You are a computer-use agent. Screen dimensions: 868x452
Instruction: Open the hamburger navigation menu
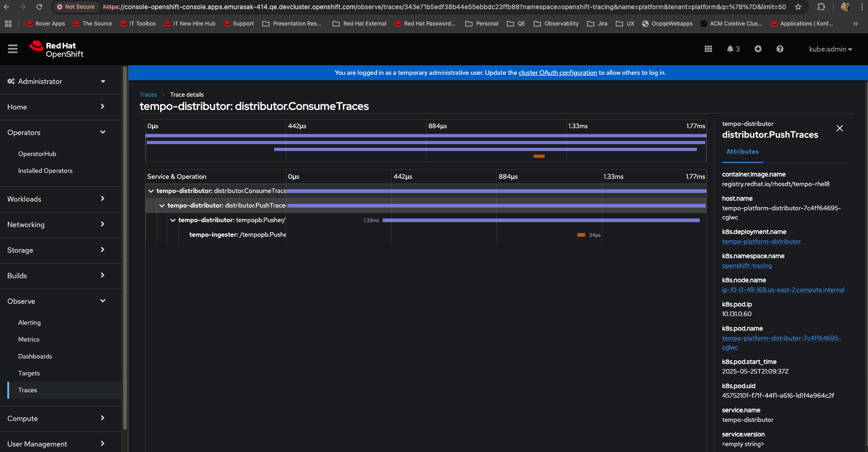(x=13, y=49)
